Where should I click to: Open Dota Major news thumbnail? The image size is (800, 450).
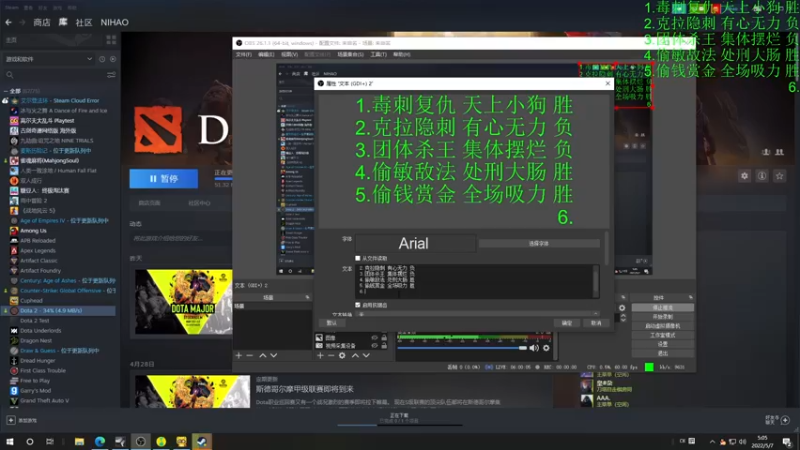(184, 302)
